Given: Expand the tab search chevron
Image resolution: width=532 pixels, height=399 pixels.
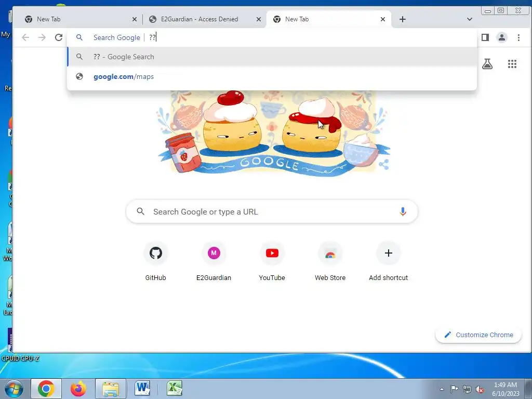Looking at the screenshot, I should point(470,19).
